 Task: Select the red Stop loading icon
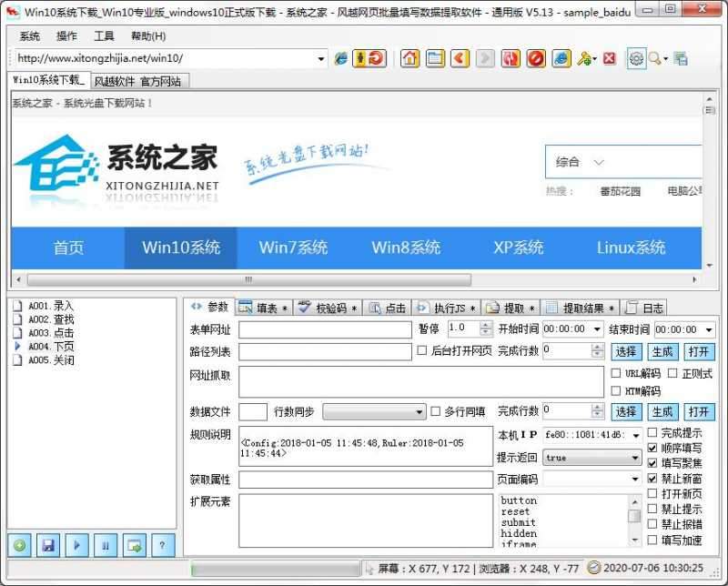[x=536, y=58]
